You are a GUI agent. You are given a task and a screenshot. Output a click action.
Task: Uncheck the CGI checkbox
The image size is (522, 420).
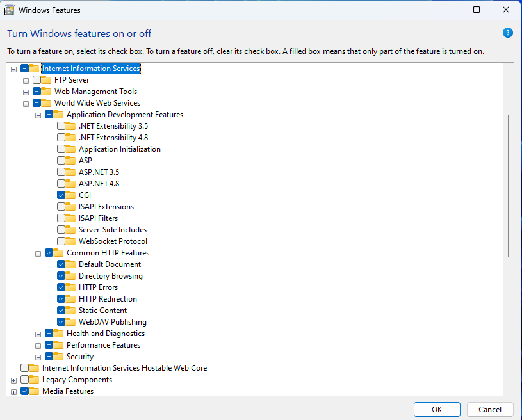(x=61, y=195)
